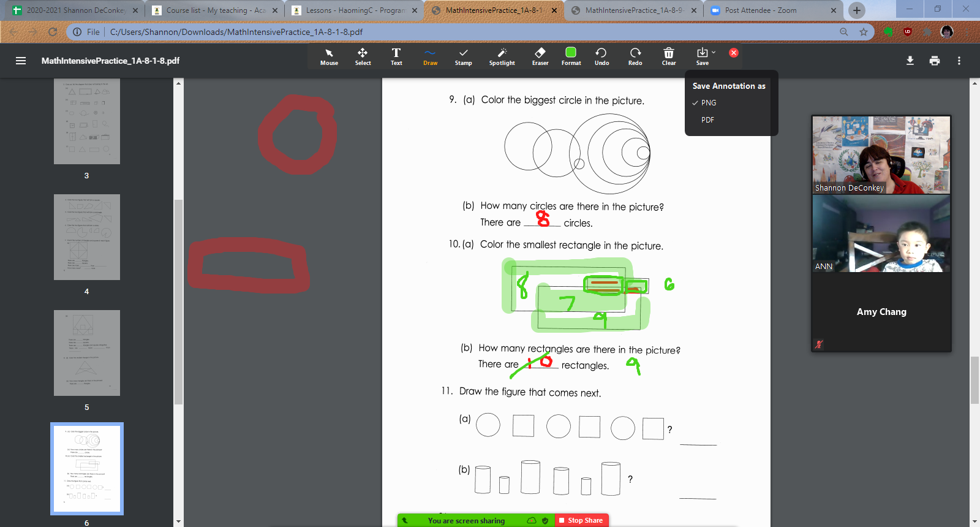This screenshot has height=527, width=980.
Task: Select Amy Chang participant tile
Action: [881, 312]
